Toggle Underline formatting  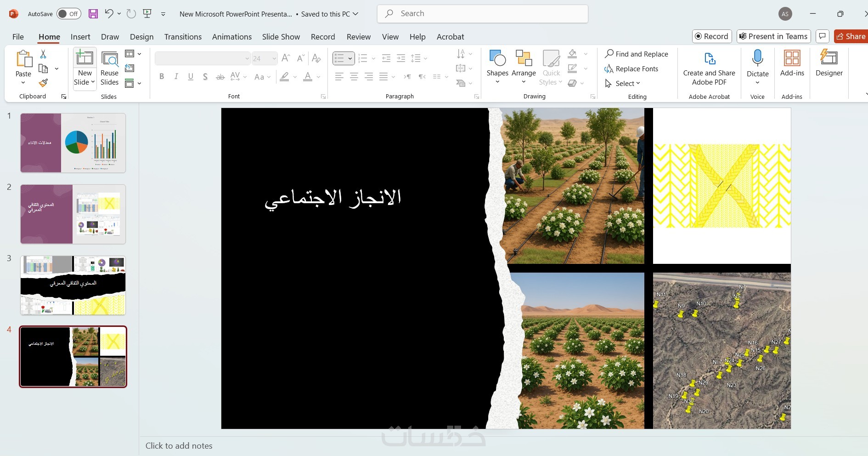[191, 77]
